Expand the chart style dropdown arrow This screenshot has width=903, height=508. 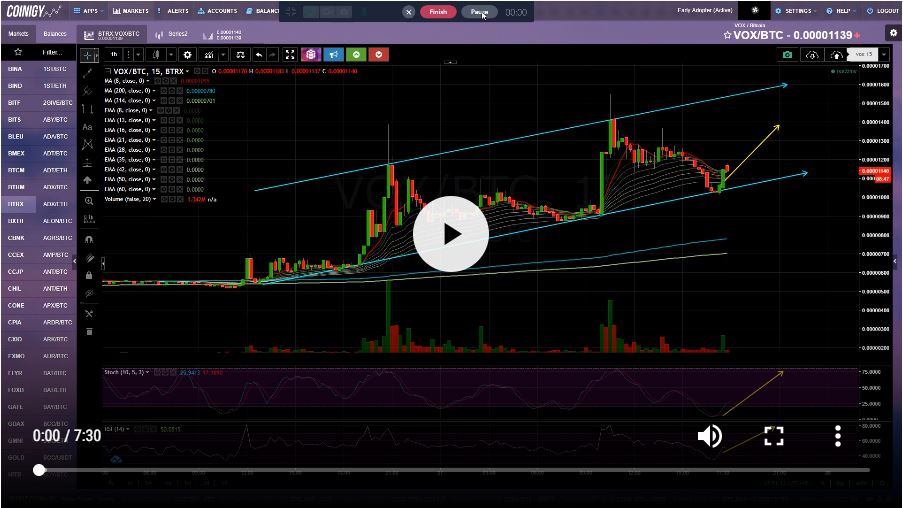tap(171, 55)
